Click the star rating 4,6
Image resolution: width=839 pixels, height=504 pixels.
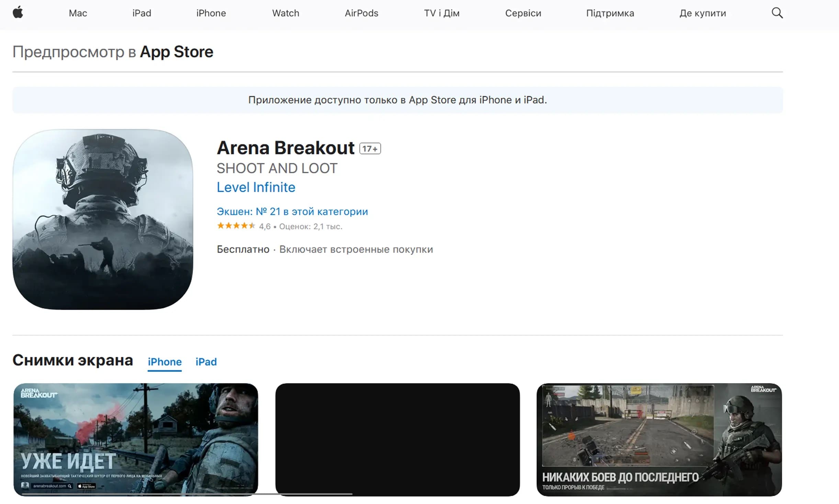(x=244, y=226)
